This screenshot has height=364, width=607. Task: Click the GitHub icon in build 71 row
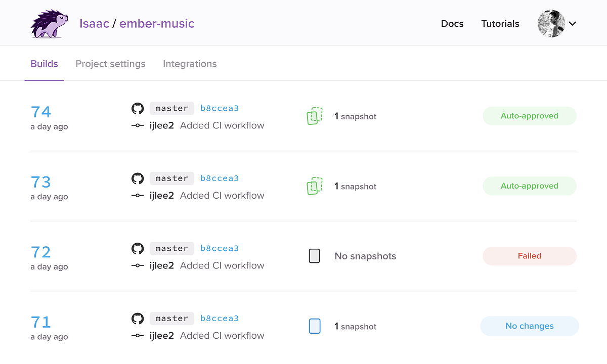pyautogui.click(x=138, y=318)
